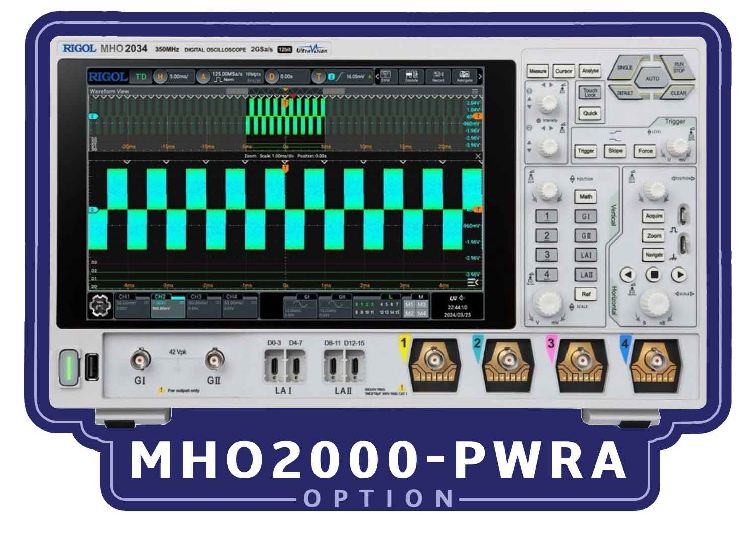Image resolution: width=756 pixels, height=534 pixels.
Task: Open the Decode function icon
Action: click(412, 76)
